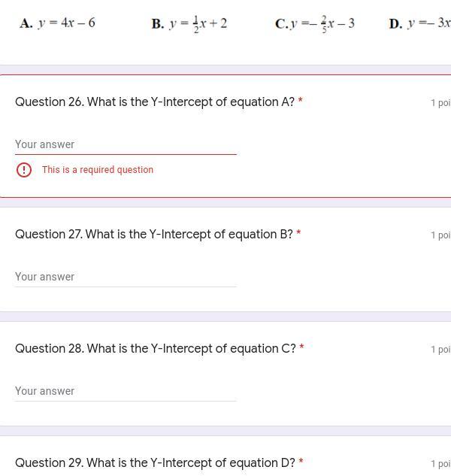The width and height of the screenshot is (451, 476).
Task: Click the 'This is a required question' message
Action: pyautogui.click(x=98, y=170)
